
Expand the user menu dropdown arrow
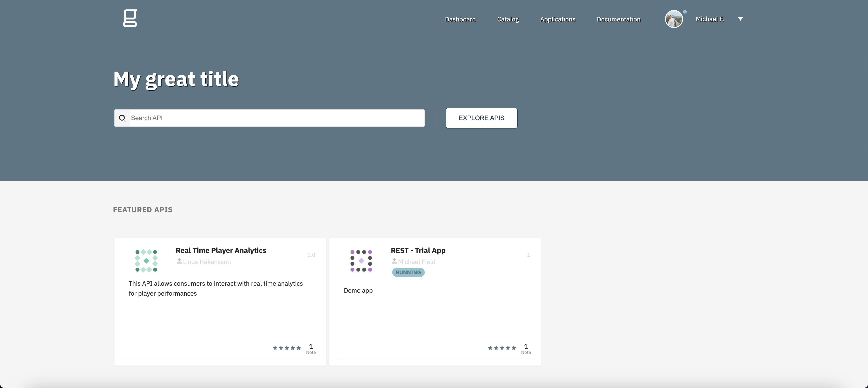pos(740,19)
